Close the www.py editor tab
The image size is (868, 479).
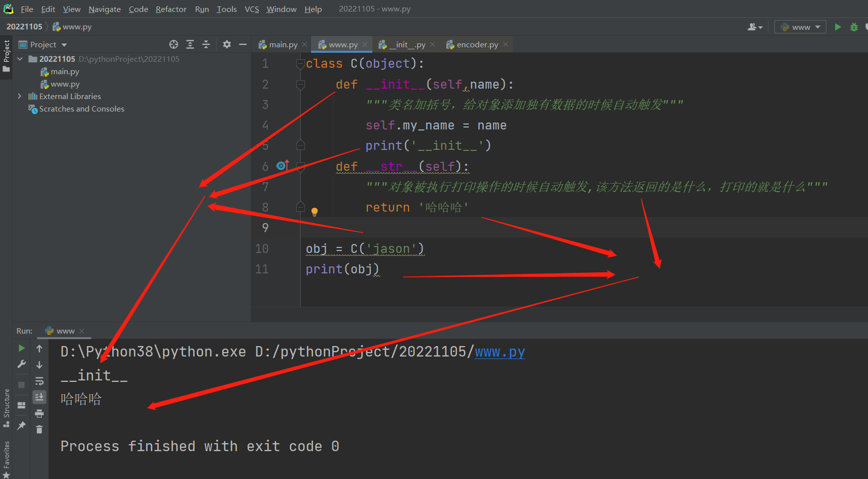pos(365,44)
